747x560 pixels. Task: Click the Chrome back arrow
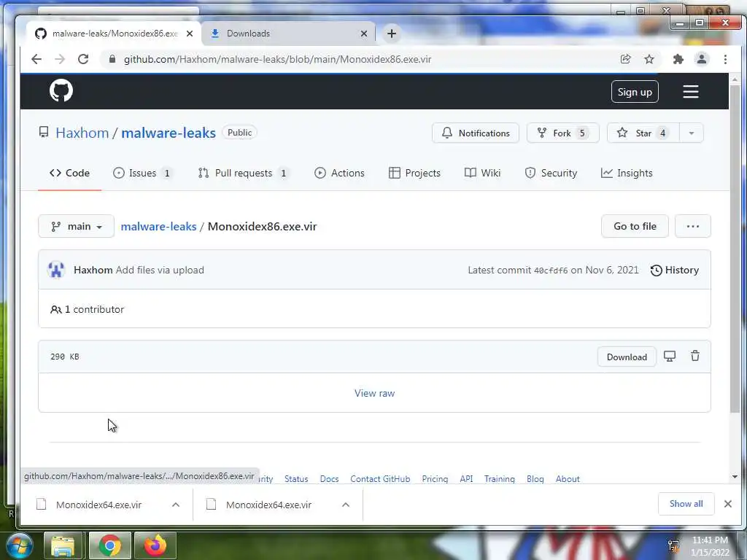click(36, 59)
